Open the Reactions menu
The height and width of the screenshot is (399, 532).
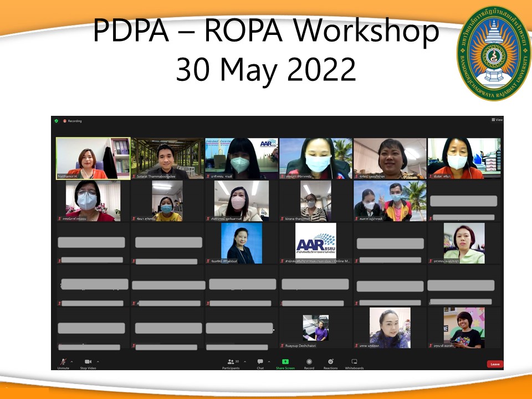tap(330, 361)
